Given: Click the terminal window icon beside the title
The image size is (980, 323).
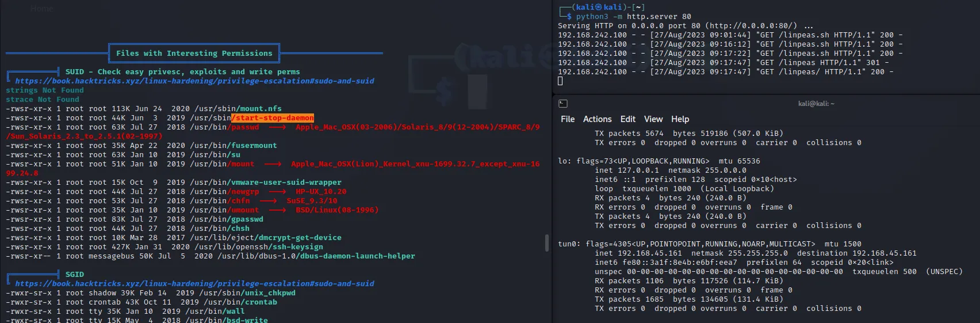Looking at the screenshot, I should click(563, 104).
